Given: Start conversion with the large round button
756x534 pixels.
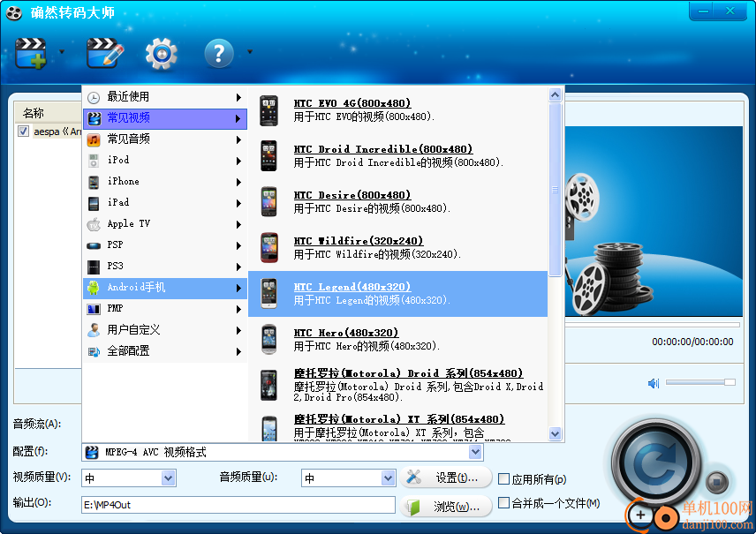Looking at the screenshot, I should point(657,463).
